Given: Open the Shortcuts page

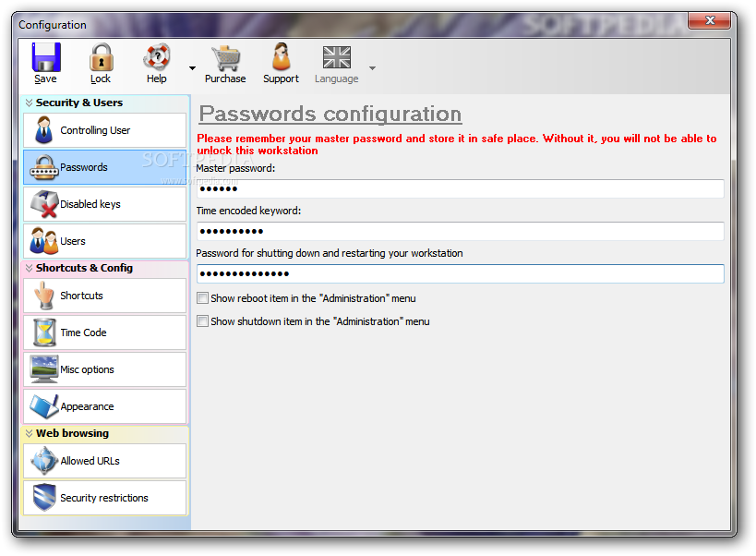Looking at the screenshot, I should [104, 296].
